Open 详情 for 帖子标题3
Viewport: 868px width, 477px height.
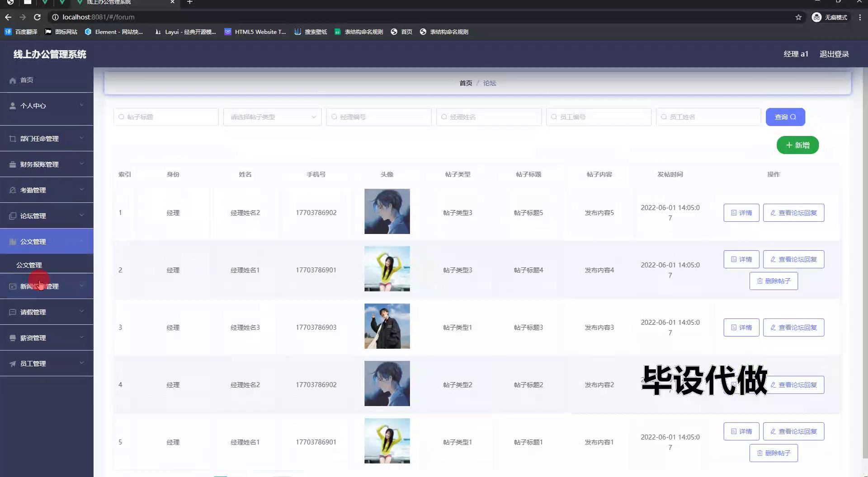coord(741,327)
